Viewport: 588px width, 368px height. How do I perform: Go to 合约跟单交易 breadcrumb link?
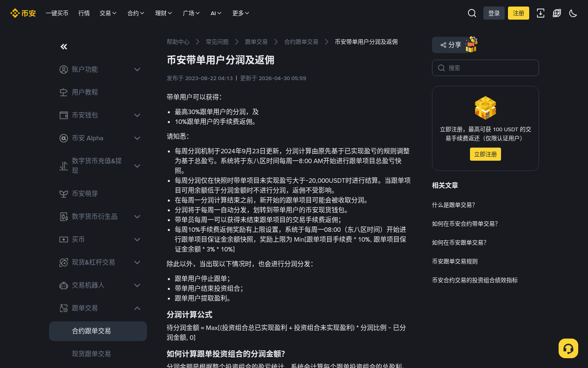pos(301,42)
